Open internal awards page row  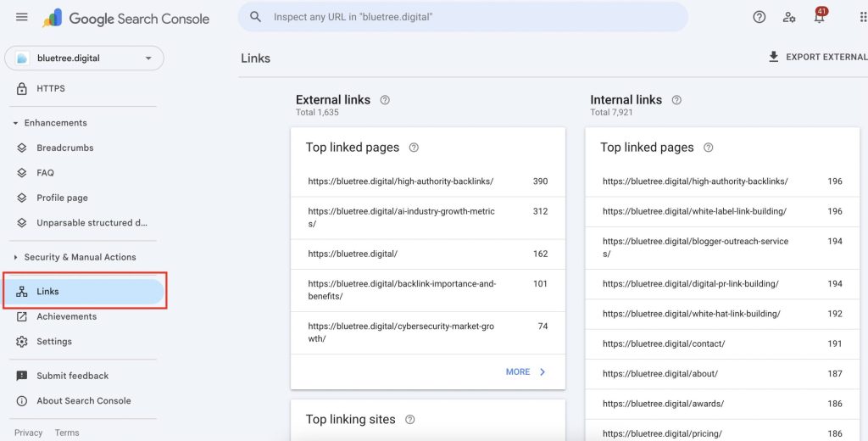click(x=722, y=404)
